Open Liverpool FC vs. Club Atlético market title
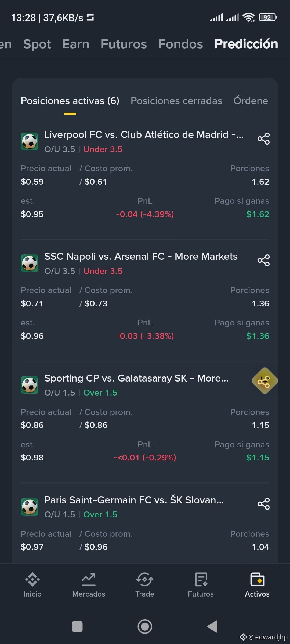This screenshot has height=644, width=290. click(144, 135)
